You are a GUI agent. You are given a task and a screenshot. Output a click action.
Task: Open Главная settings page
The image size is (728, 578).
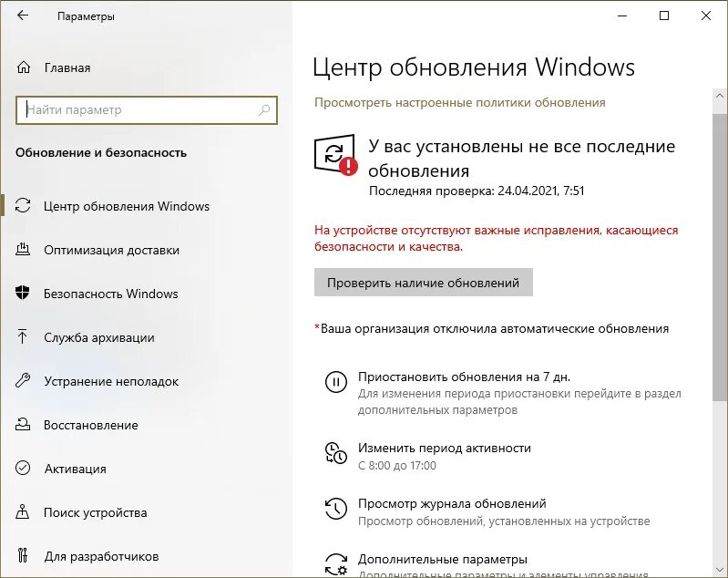pyautogui.click(x=67, y=67)
